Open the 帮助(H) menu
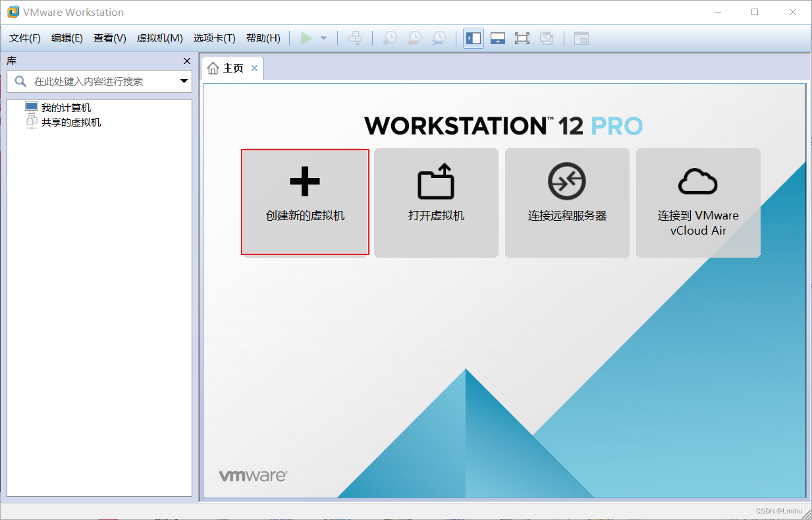Image resolution: width=812 pixels, height=520 pixels. [263, 38]
